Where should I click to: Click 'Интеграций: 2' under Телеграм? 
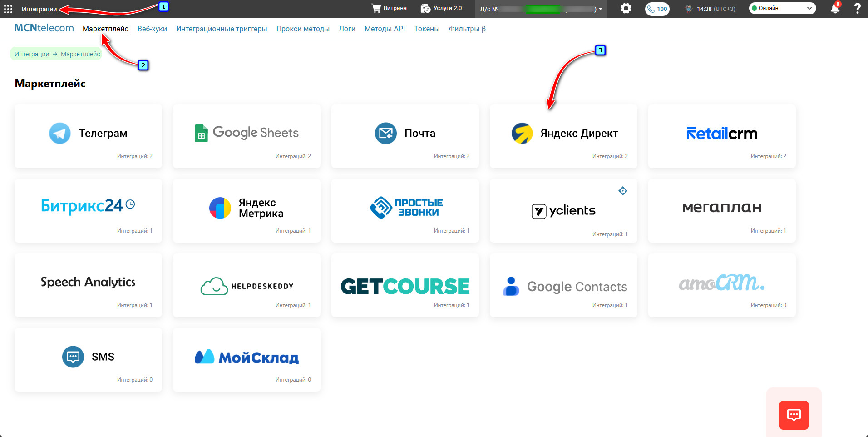(135, 156)
